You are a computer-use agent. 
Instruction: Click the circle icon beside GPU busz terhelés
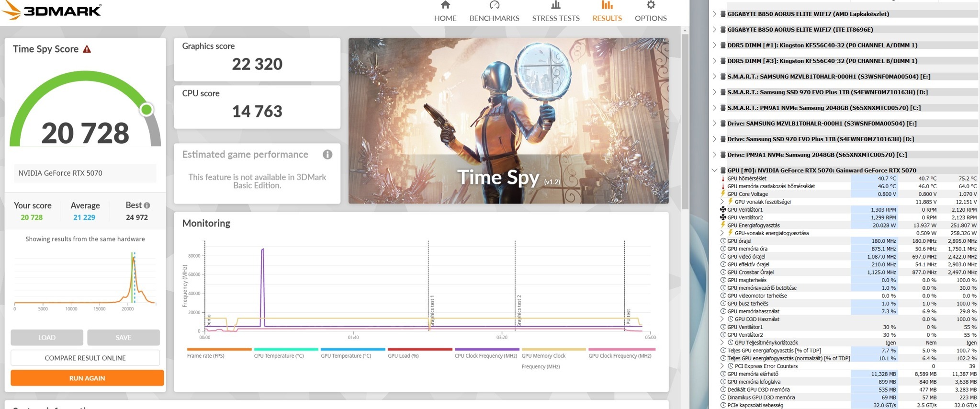(x=723, y=304)
